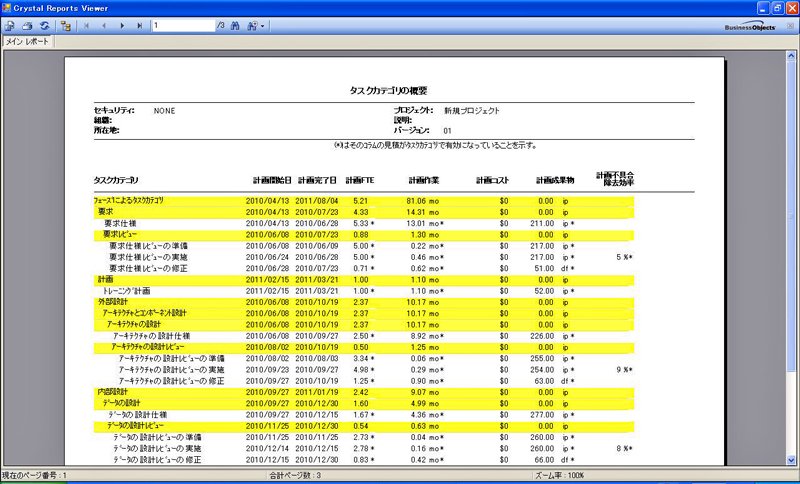This screenshot has width=800, height=484.
Task: Click the アーキテクチャとコンポーネント設計 row label
Action: pyautogui.click(x=144, y=313)
